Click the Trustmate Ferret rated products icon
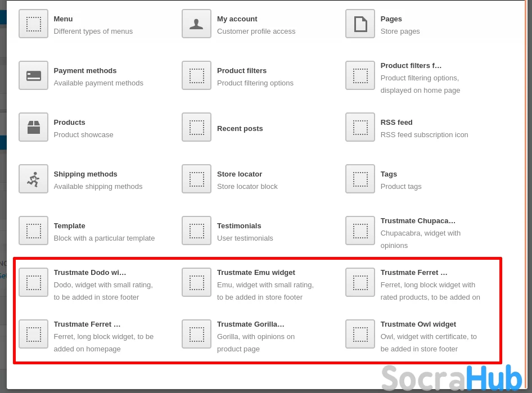The image size is (532, 393). point(360,282)
